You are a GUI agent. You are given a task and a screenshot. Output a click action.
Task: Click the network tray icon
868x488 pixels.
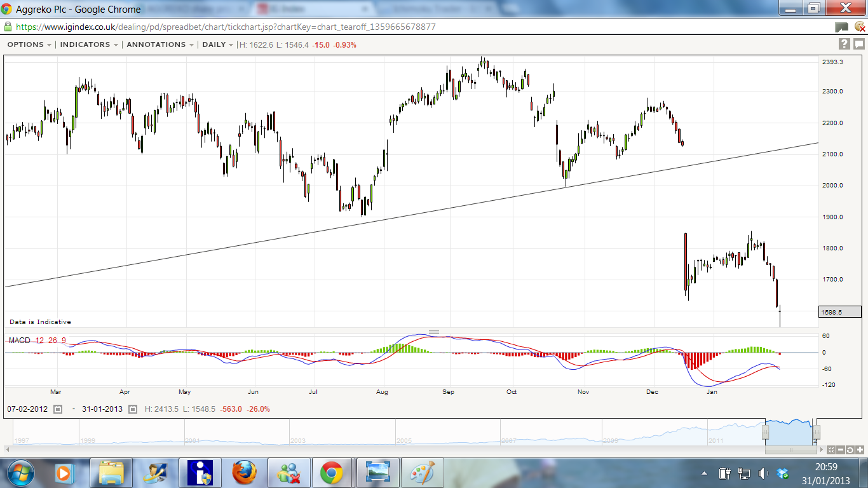pyautogui.click(x=744, y=473)
